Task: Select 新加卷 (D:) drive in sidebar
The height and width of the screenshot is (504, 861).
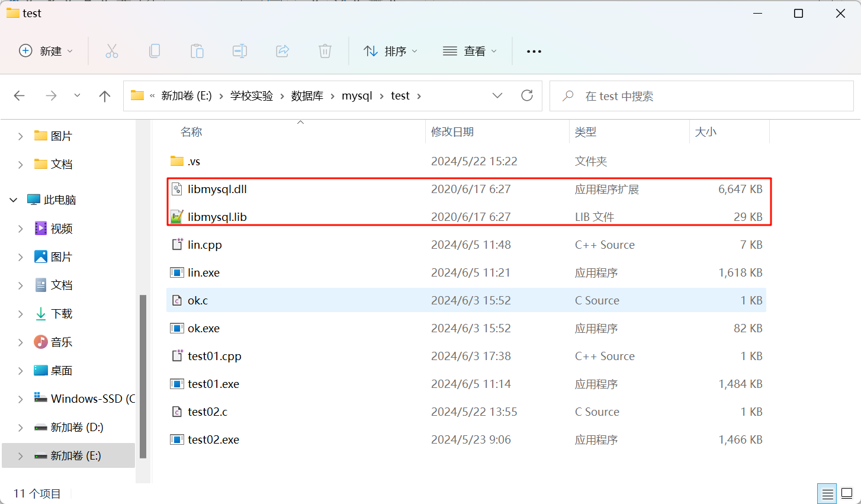Action: click(77, 427)
